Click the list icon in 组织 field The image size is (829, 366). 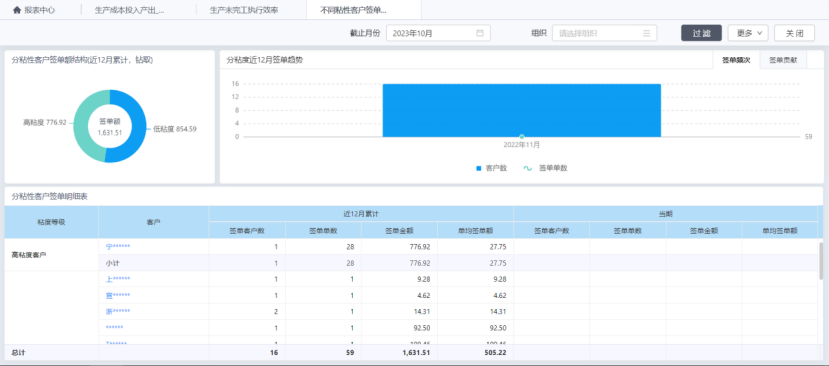click(646, 33)
